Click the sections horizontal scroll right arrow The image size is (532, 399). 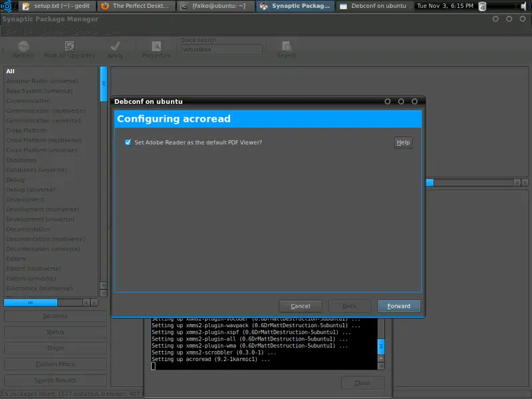point(94,303)
